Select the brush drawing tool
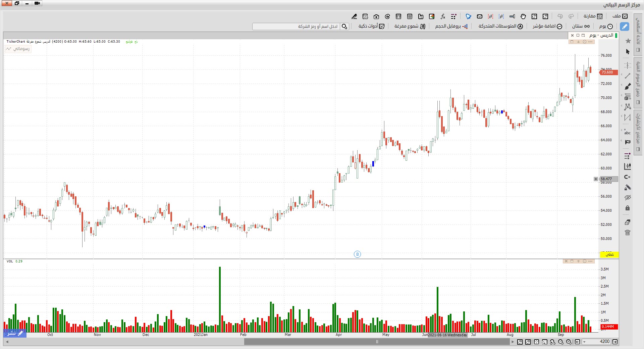This screenshot has width=644, height=349. 628,86
